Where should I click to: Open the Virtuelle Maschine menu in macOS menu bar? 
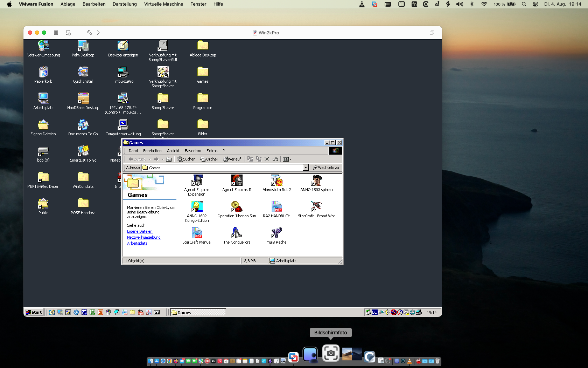pyautogui.click(x=163, y=4)
